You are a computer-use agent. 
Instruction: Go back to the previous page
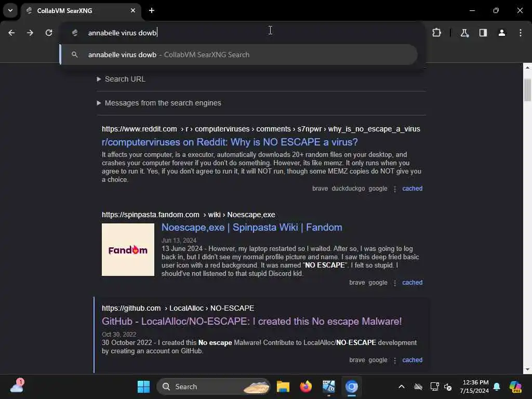[11, 33]
